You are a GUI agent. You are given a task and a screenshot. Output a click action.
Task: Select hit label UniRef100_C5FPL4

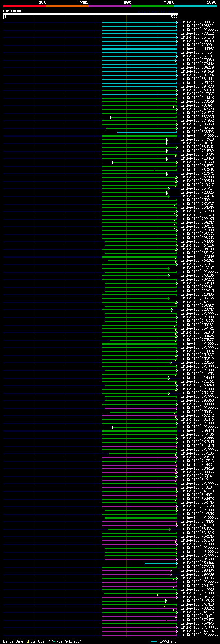pos(197,188)
